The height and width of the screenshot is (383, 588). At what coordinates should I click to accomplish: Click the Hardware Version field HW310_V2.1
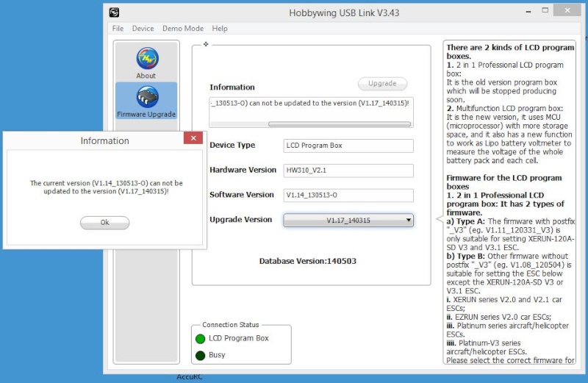[348, 171]
